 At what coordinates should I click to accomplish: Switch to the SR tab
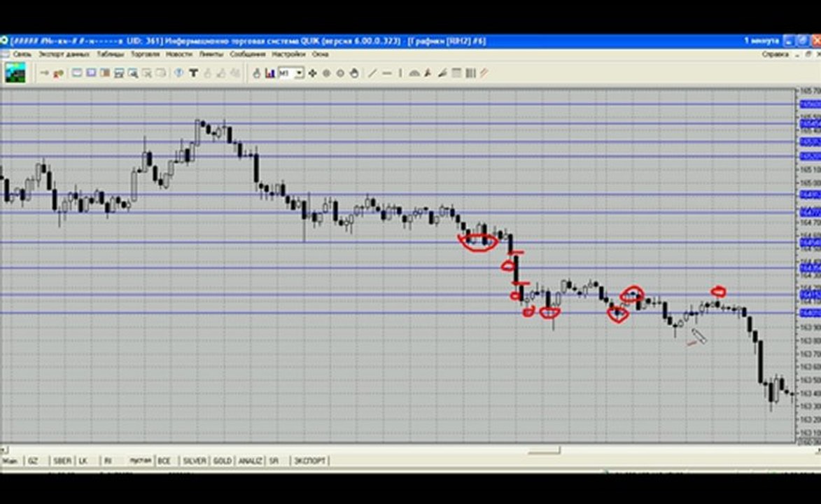[274, 461]
